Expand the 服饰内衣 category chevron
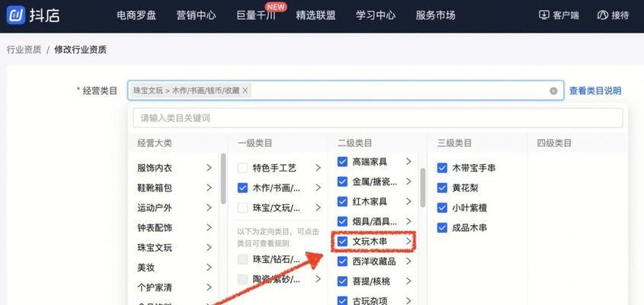644x305 pixels. pyautogui.click(x=209, y=168)
